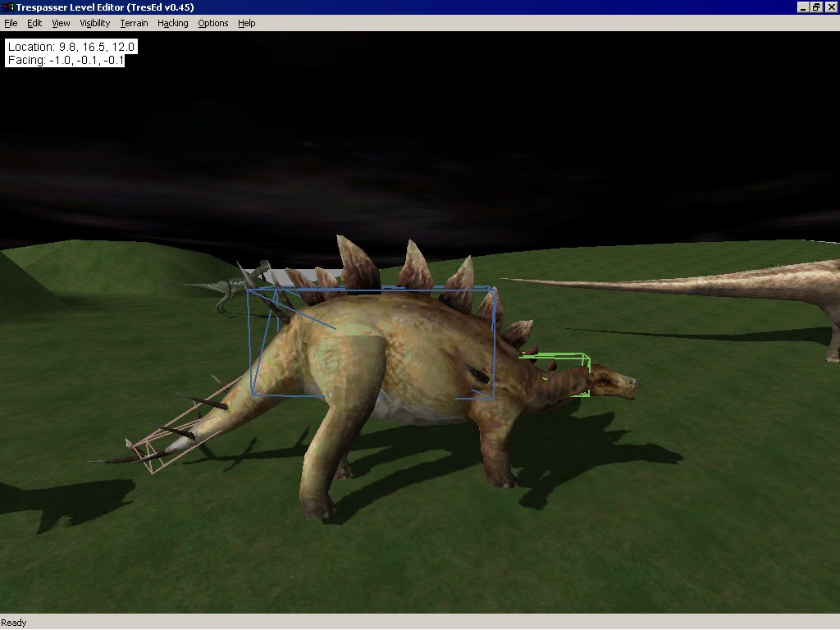This screenshot has height=630, width=840.
Task: Open the Help menu
Action: click(246, 23)
